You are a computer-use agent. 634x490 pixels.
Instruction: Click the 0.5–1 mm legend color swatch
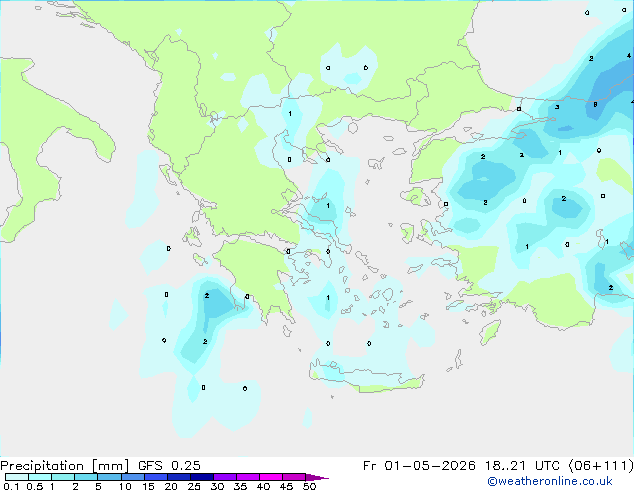(x=40, y=477)
